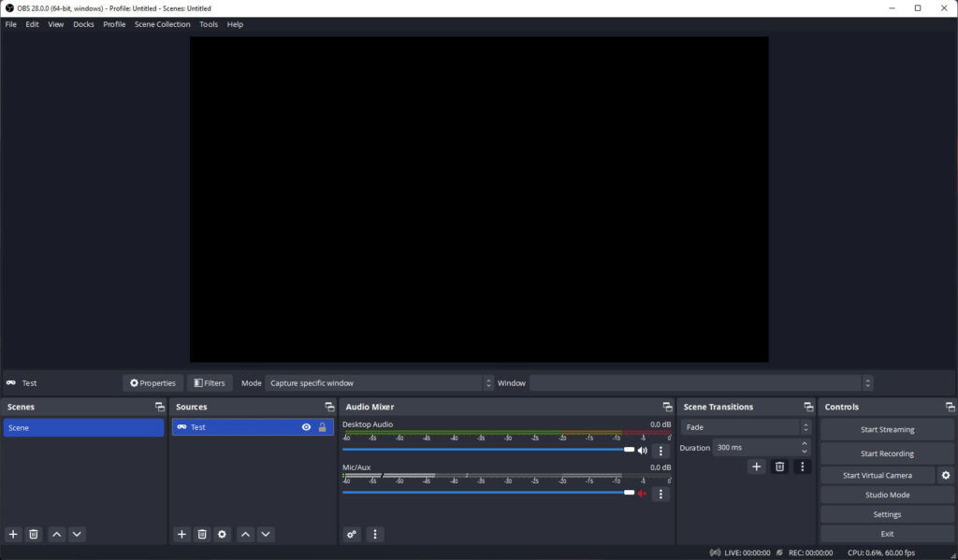
Task: Open source properties gear in Sources panel
Action: (x=222, y=535)
